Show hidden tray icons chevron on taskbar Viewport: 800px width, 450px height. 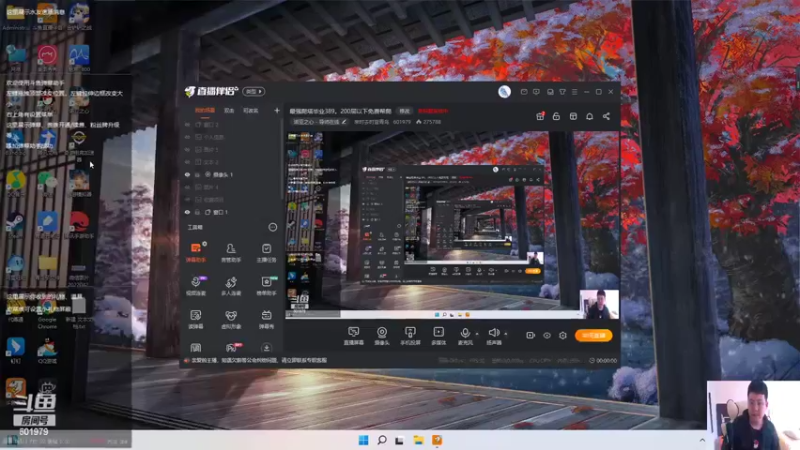click(x=702, y=440)
